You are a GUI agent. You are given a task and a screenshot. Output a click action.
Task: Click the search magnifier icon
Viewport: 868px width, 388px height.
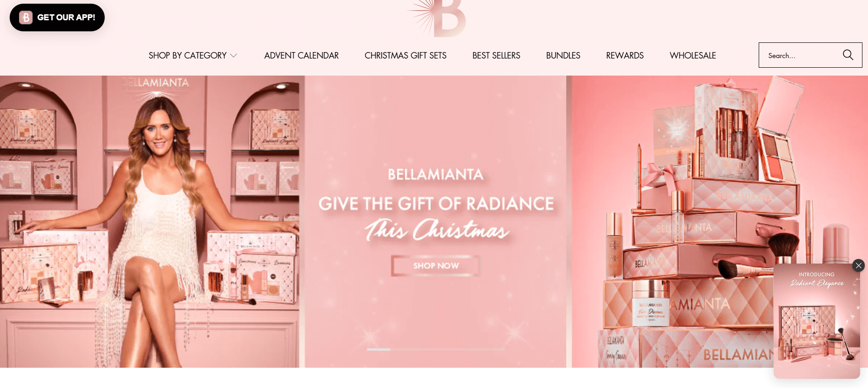(848, 55)
